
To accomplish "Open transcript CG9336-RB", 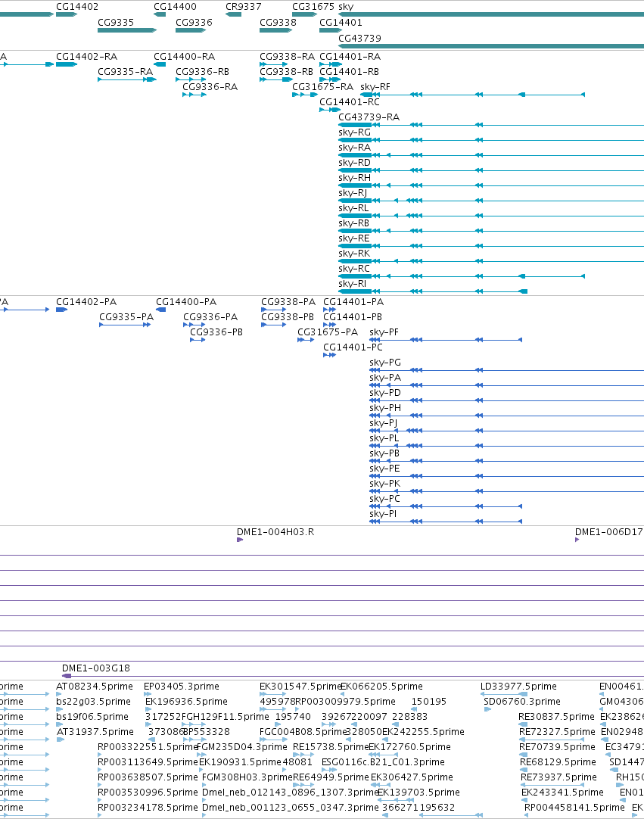I will (x=202, y=72).
